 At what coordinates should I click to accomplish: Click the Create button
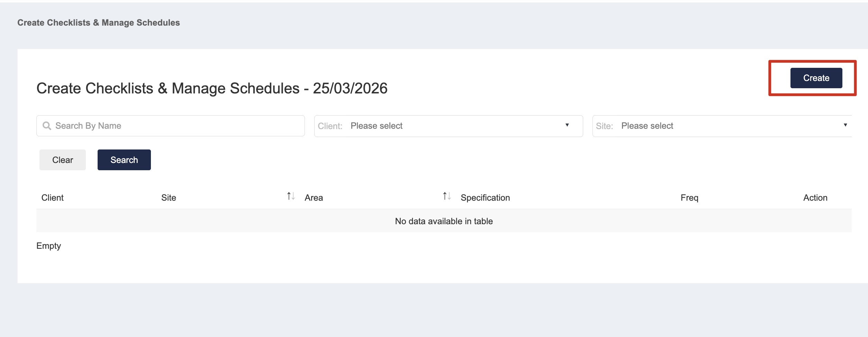816,78
